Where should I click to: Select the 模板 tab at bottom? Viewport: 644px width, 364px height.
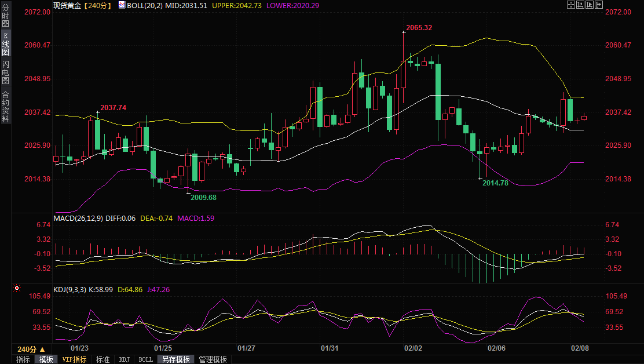click(x=46, y=359)
